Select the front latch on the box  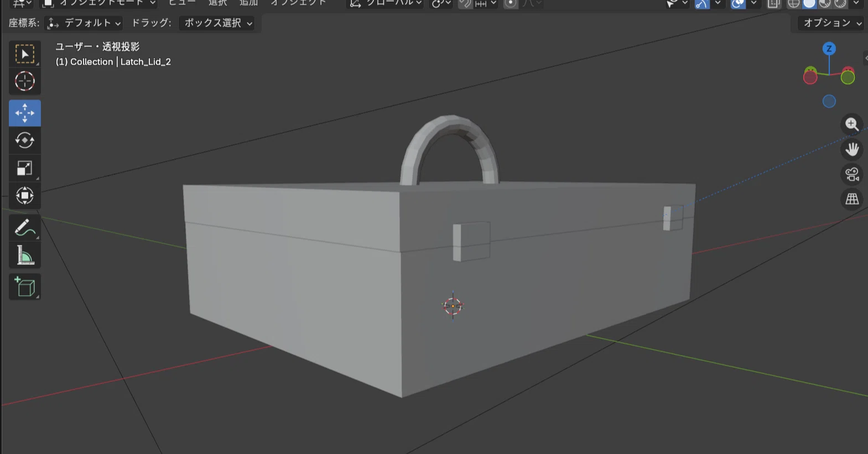(471, 241)
